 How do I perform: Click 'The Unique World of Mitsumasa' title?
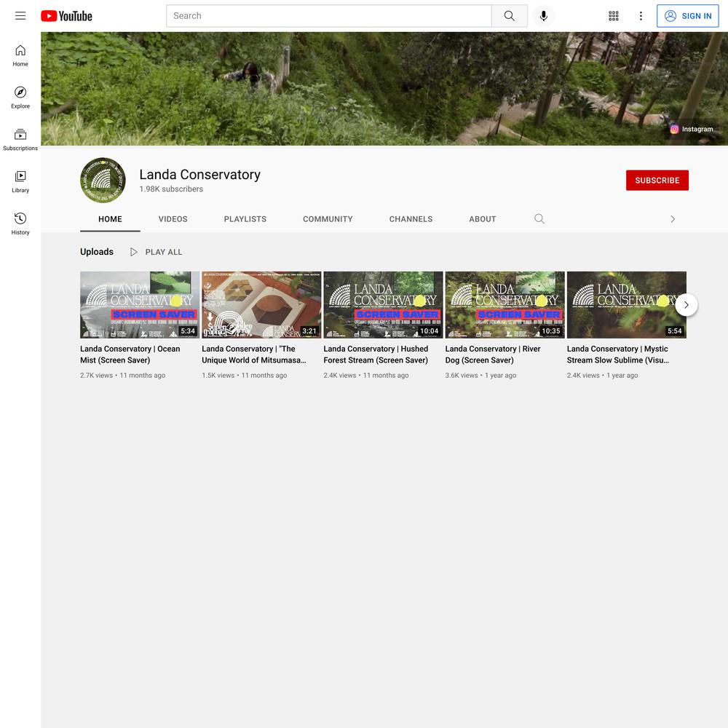[x=254, y=355]
